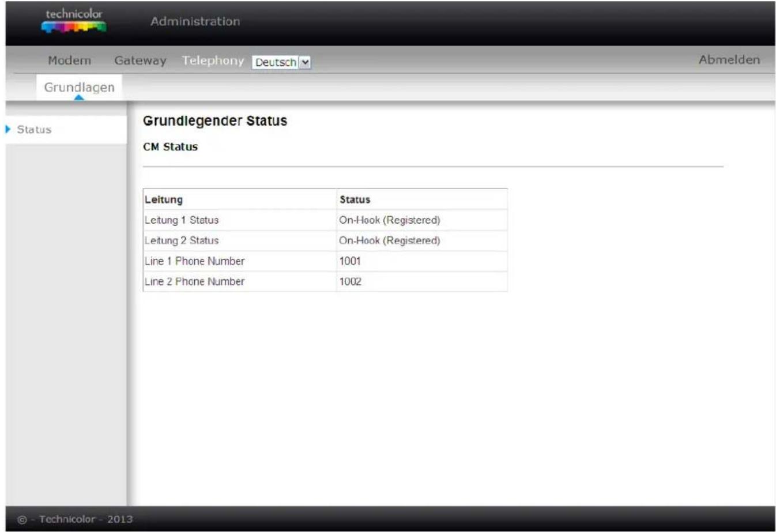Select the Grundlagen tab
The image size is (776, 532).
(80, 88)
